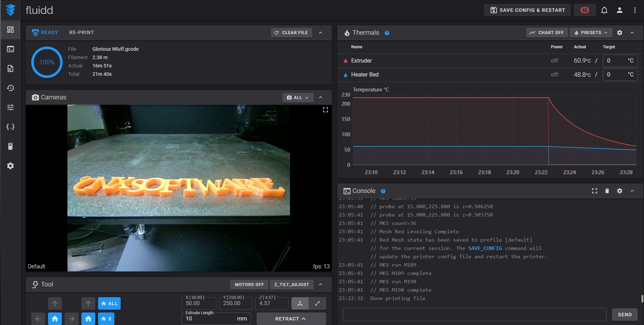Open the print History page in sidebar
The height and width of the screenshot is (325, 644).
click(10, 88)
